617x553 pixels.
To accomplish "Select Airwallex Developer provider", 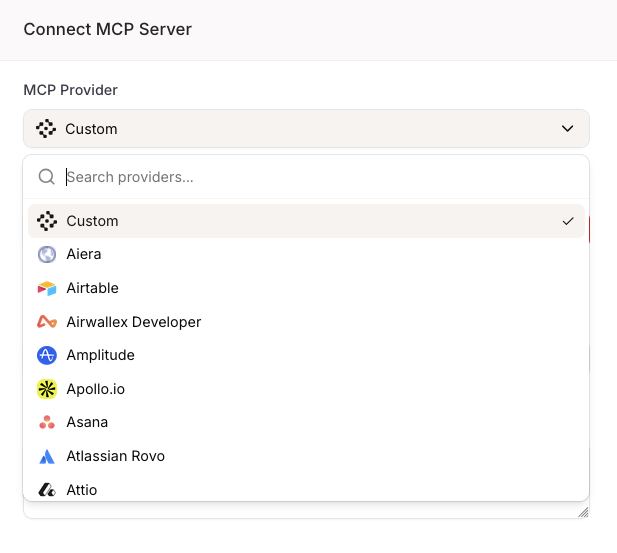I will 306,322.
